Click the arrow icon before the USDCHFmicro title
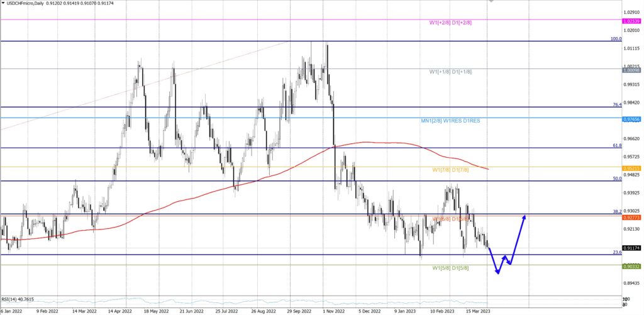The height and width of the screenshot is (315, 644). [3, 3]
